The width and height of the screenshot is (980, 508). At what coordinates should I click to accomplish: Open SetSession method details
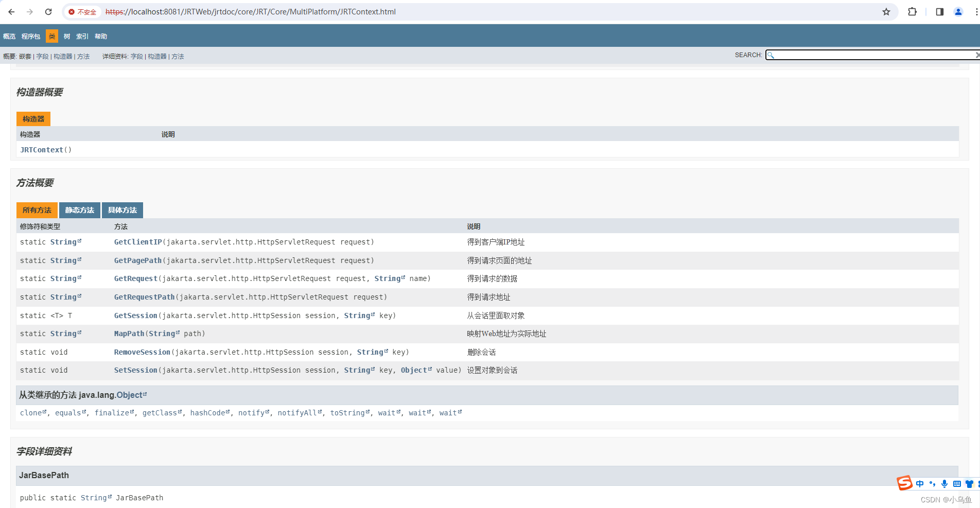(136, 370)
